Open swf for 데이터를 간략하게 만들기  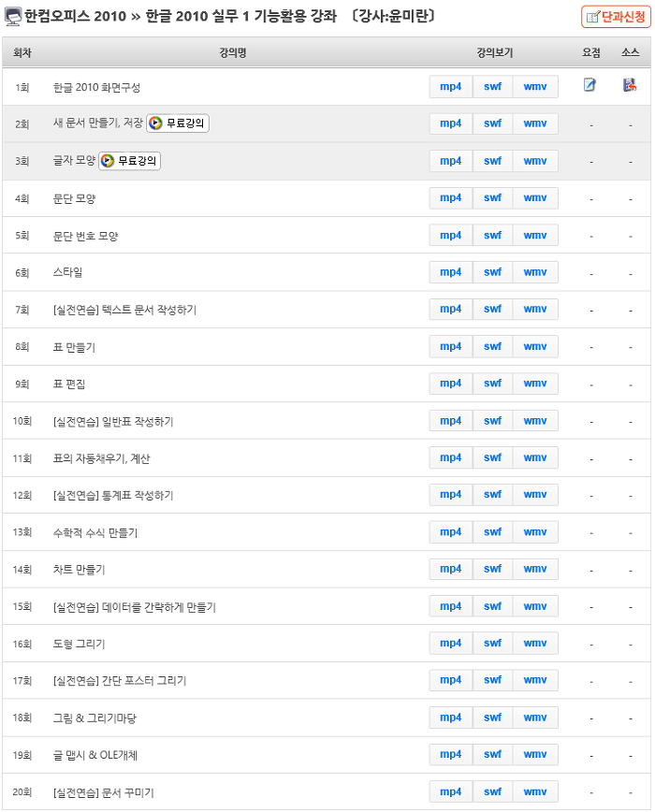tap(492, 606)
